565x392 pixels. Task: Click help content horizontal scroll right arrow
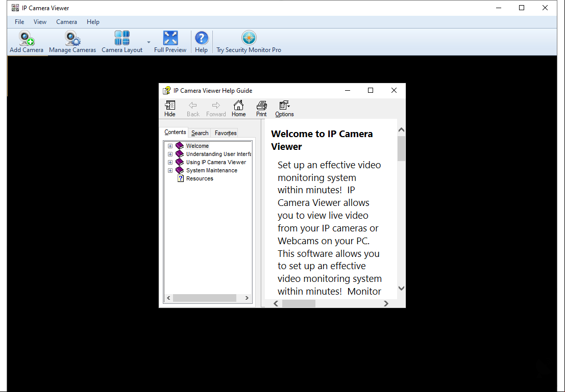click(386, 303)
